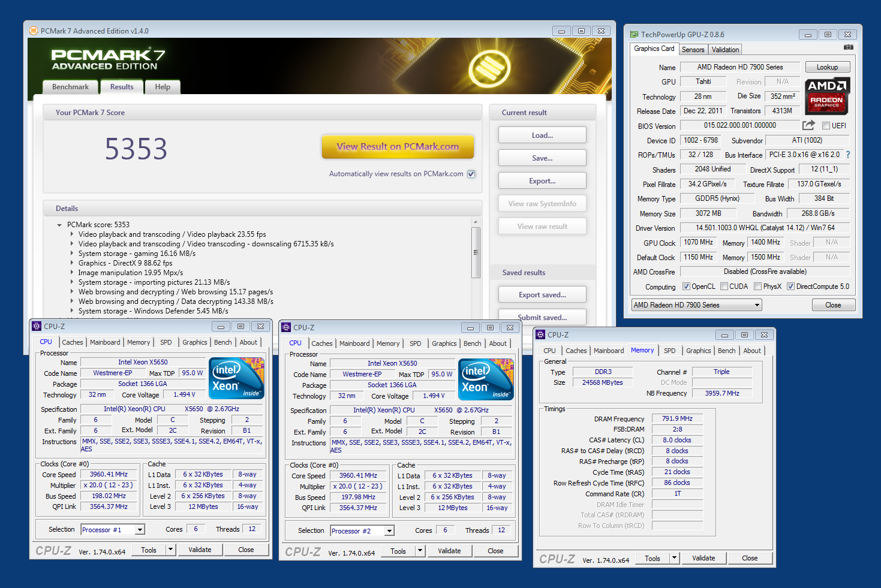Click the Memory Size value 24568 MBytes
This screenshot has width=881, height=588.
point(602,382)
